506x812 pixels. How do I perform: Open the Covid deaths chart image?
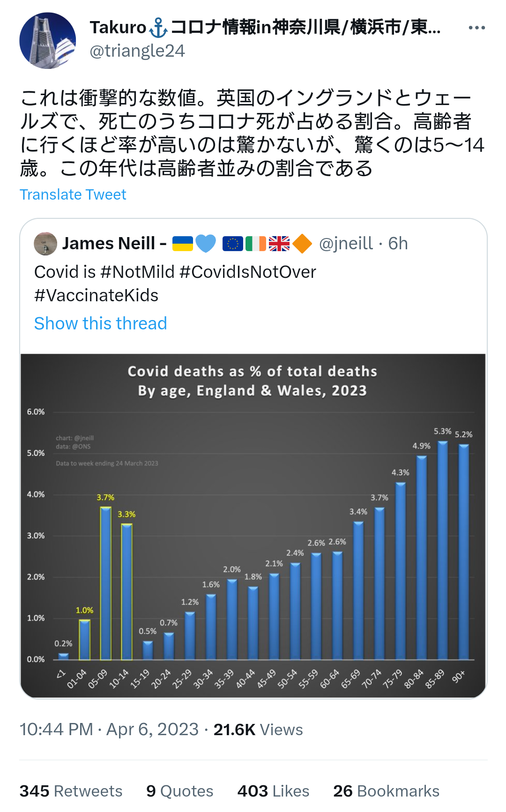(x=253, y=525)
